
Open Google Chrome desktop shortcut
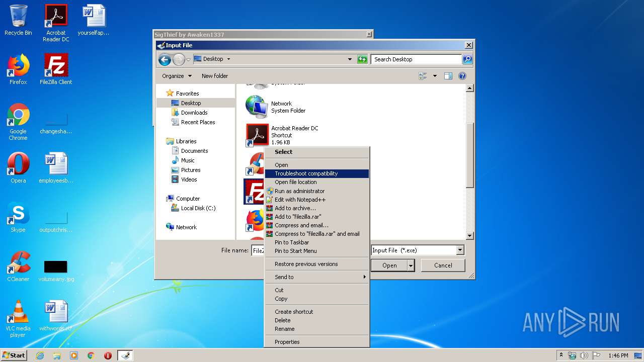18,122
